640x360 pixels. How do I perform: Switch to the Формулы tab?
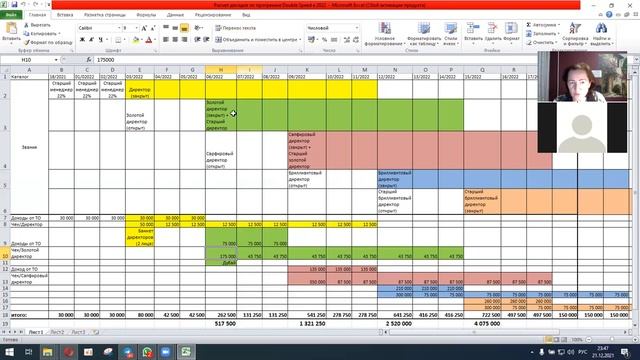[x=146, y=15]
